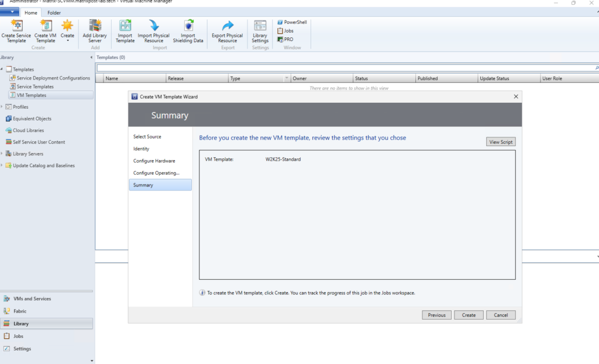Click Create to build VM template
The height and width of the screenshot is (364, 599).
tap(469, 315)
